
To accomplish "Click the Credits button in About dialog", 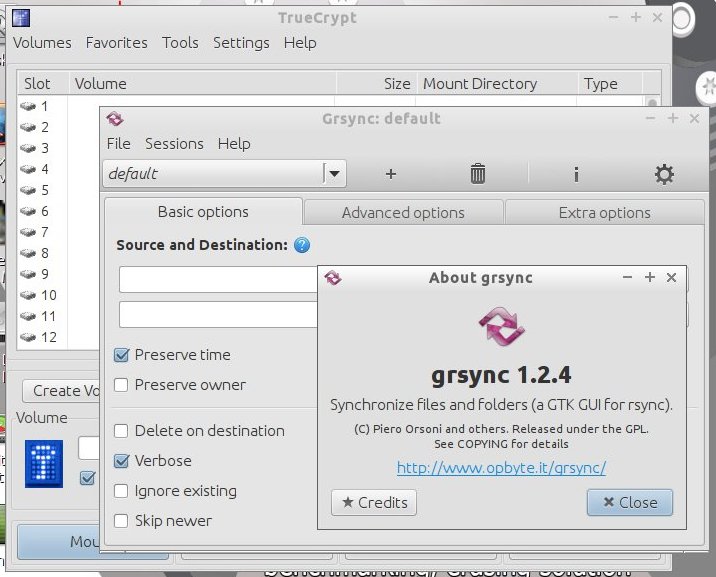I will pyautogui.click(x=374, y=503).
